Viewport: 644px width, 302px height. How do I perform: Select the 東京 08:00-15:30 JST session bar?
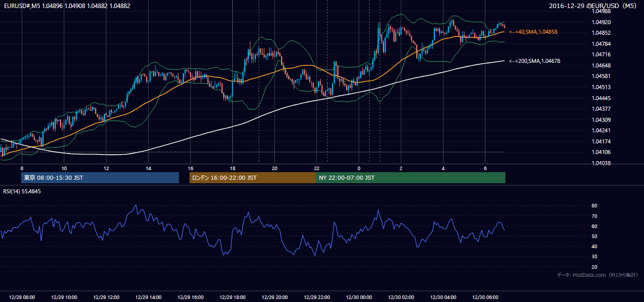[100, 178]
